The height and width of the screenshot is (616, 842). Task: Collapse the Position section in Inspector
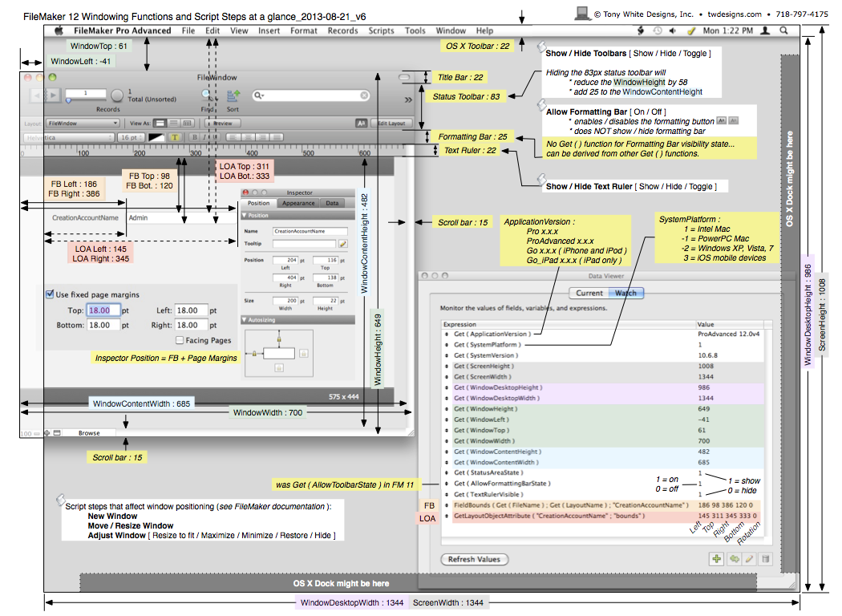click(x=245, y=215)
